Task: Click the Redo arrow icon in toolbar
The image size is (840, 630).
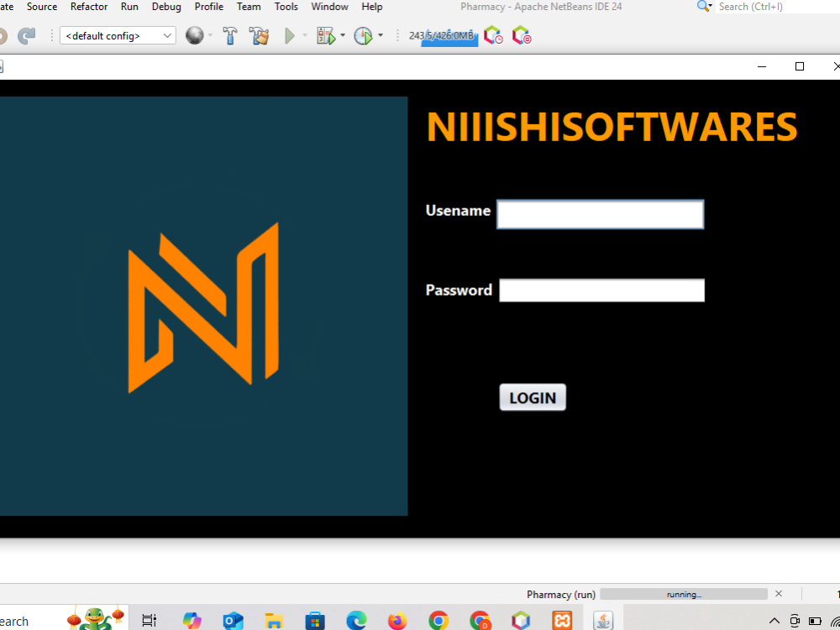Action: (26, 36)
